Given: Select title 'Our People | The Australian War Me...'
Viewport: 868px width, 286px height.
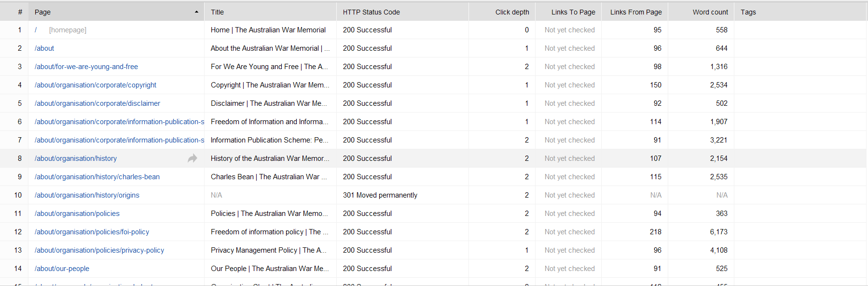Looking at the screenshot, I should [270, 269].
